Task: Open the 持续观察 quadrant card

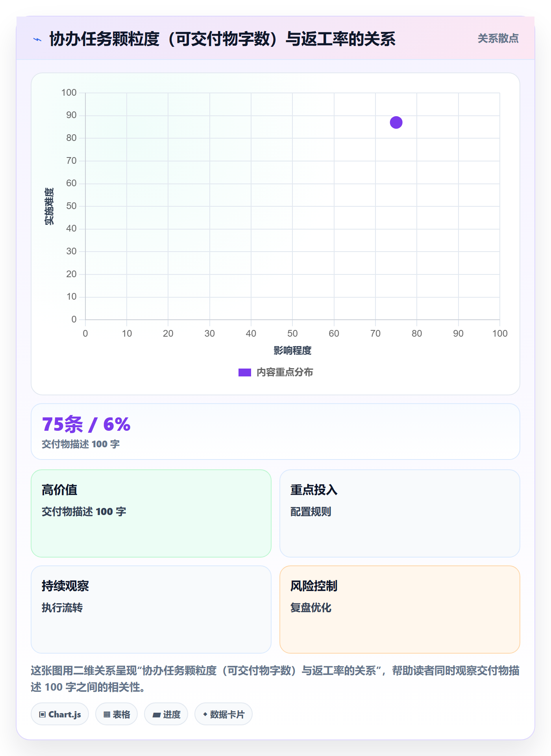Action: point(151,609)
